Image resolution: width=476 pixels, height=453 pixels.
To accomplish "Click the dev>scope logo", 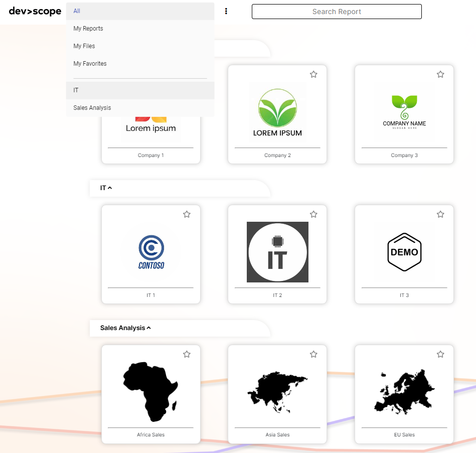I will coord(35,12).
